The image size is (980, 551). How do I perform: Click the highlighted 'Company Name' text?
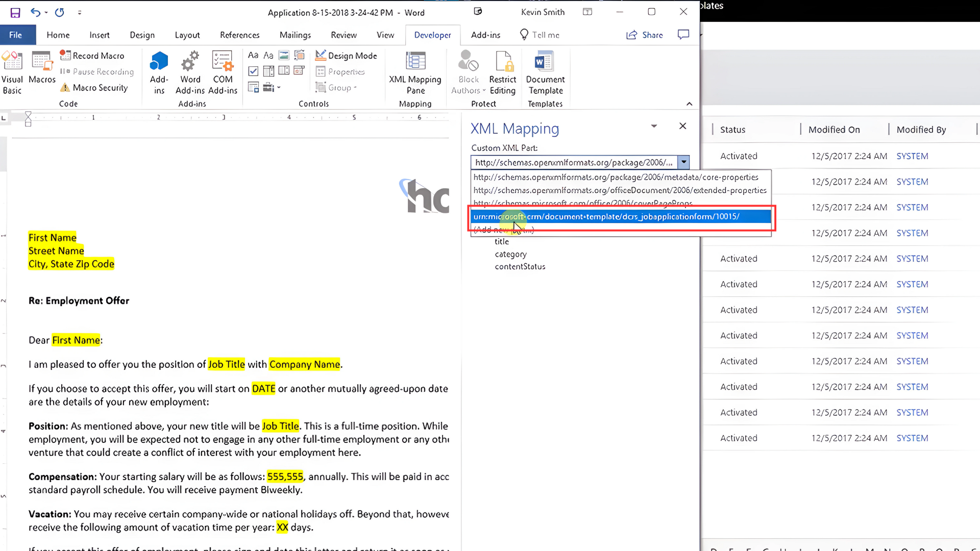305,364
